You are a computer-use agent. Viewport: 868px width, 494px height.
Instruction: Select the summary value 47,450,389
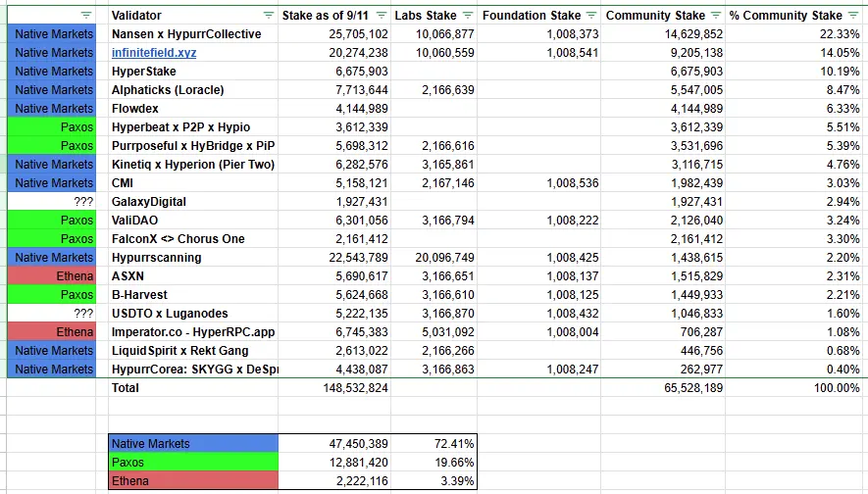[334, 444]
